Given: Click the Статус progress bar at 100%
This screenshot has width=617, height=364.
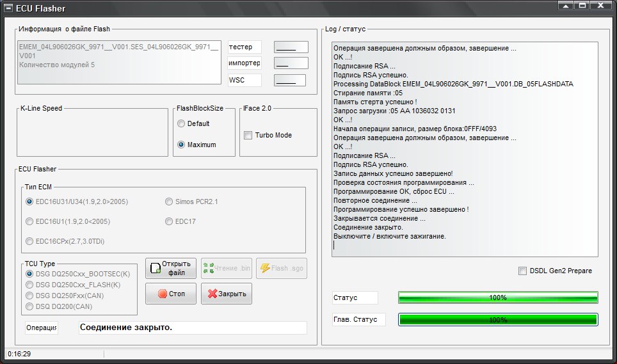Looking at the screenshot, I should [498, 297].
